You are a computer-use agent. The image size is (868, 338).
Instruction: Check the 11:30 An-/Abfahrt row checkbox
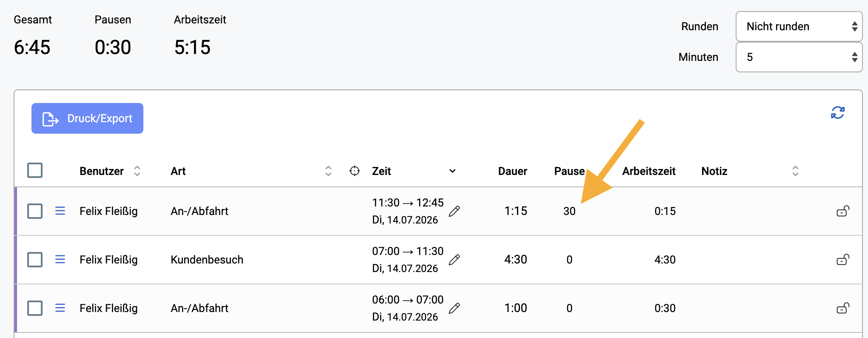35,211
